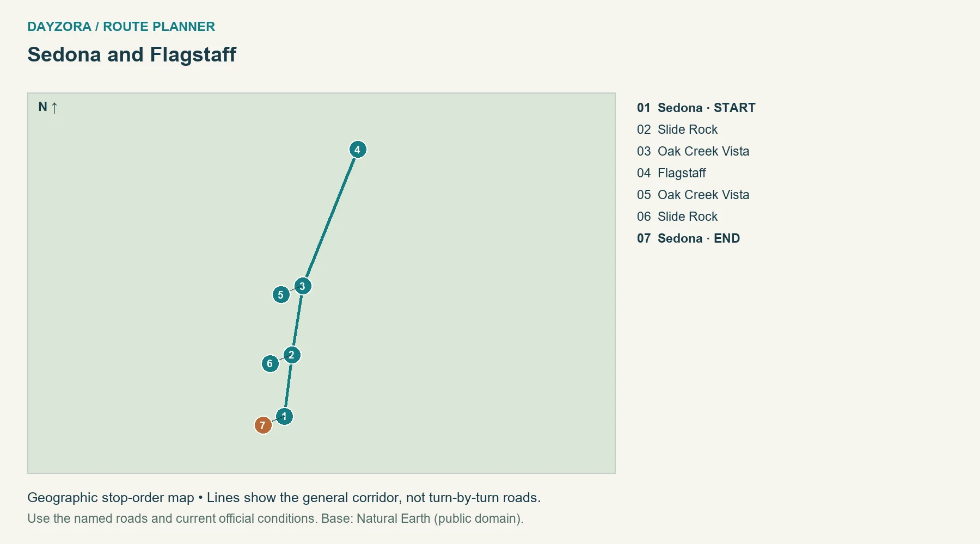This screenshot has height=544, width=980.
Task: Click the route line between markers 3 and 4
Action: (x=330, y=218)
